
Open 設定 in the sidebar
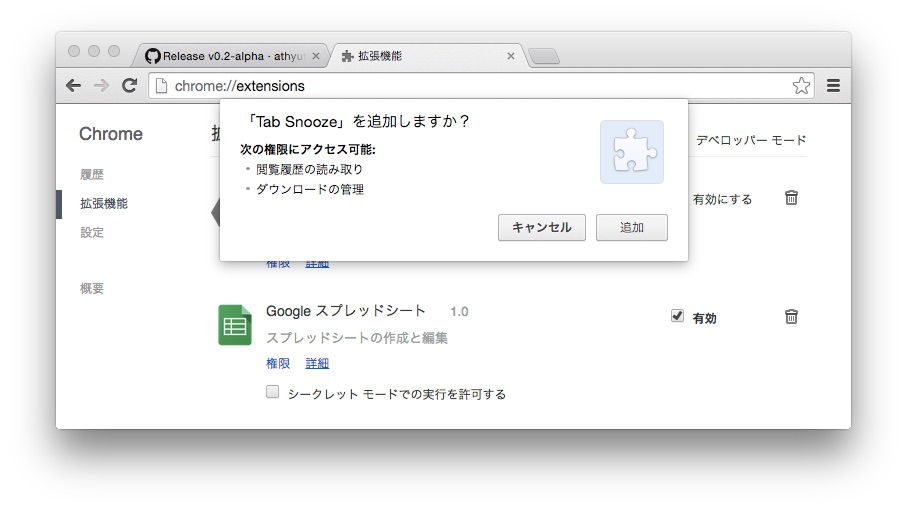(92, 233)
